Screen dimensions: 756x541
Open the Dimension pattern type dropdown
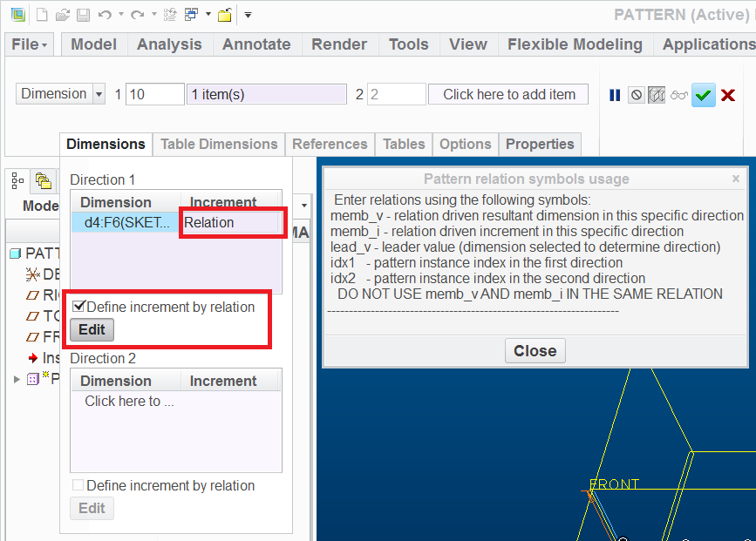60,94
